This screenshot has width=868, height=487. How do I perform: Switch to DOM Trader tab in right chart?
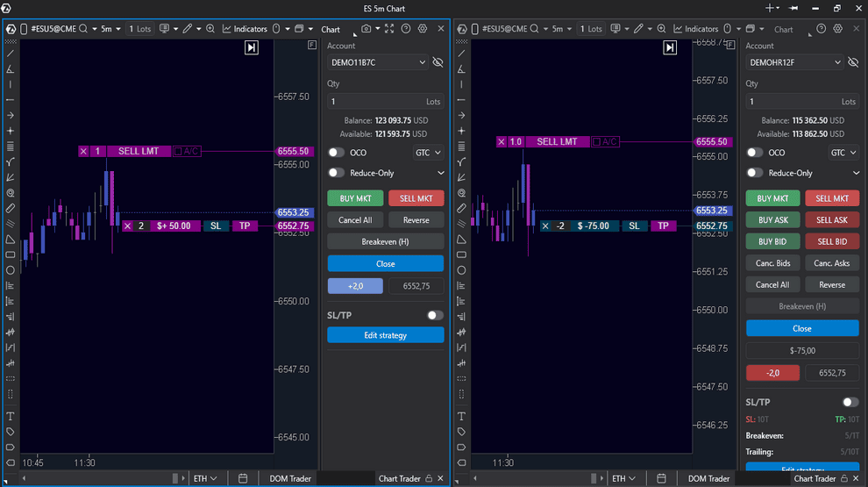click(709, 478)
